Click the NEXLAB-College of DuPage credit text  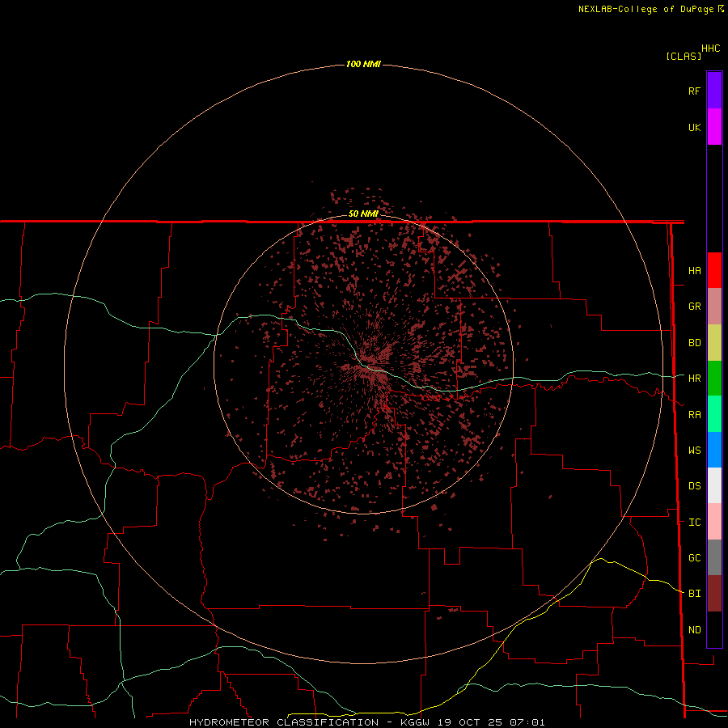click(x=647, y=9)
